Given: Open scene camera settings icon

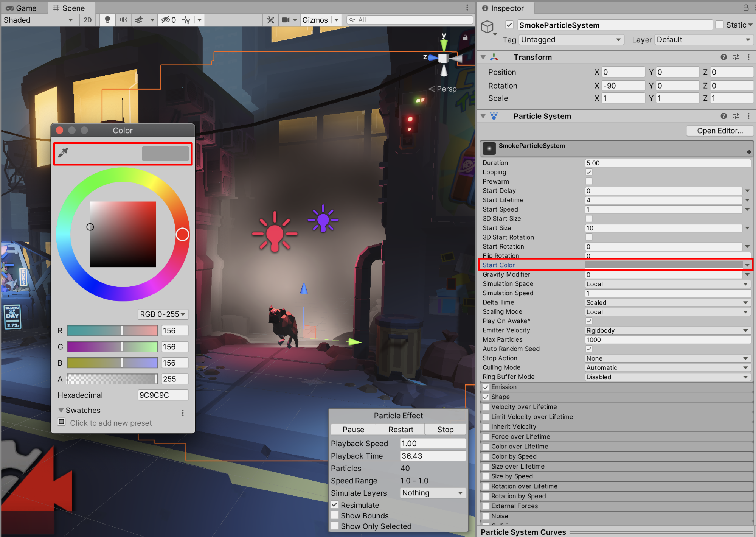Looking at the screenshot, I should tap(286, 20).
